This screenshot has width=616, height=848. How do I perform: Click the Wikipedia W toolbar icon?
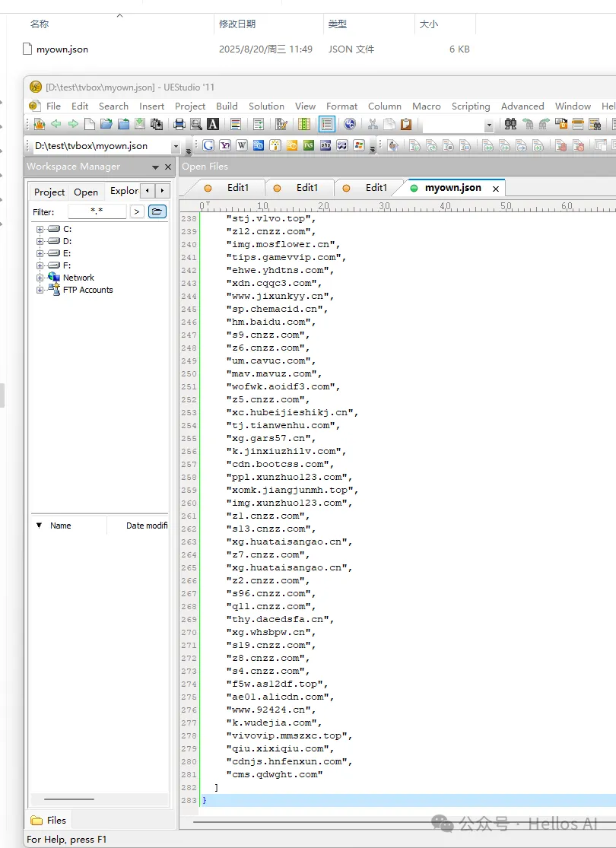(x=242, y=145)
